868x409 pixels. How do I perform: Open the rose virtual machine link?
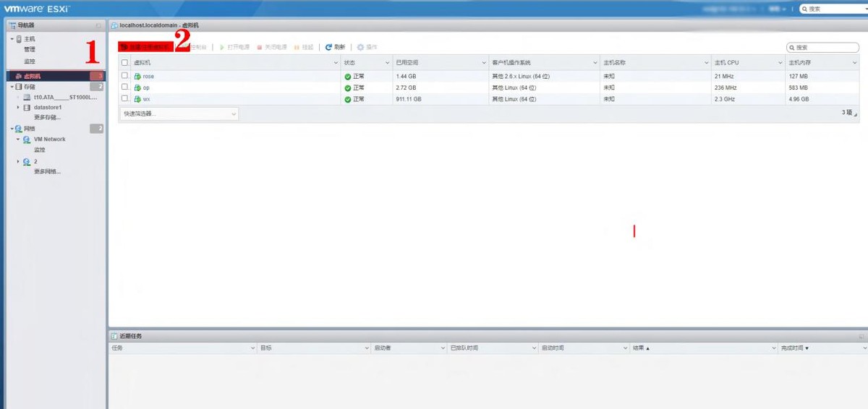click(148, 76)
